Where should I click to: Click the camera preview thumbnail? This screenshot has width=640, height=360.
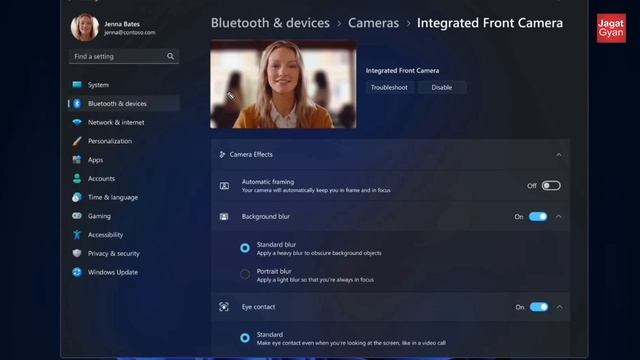[x=283, y=84]
